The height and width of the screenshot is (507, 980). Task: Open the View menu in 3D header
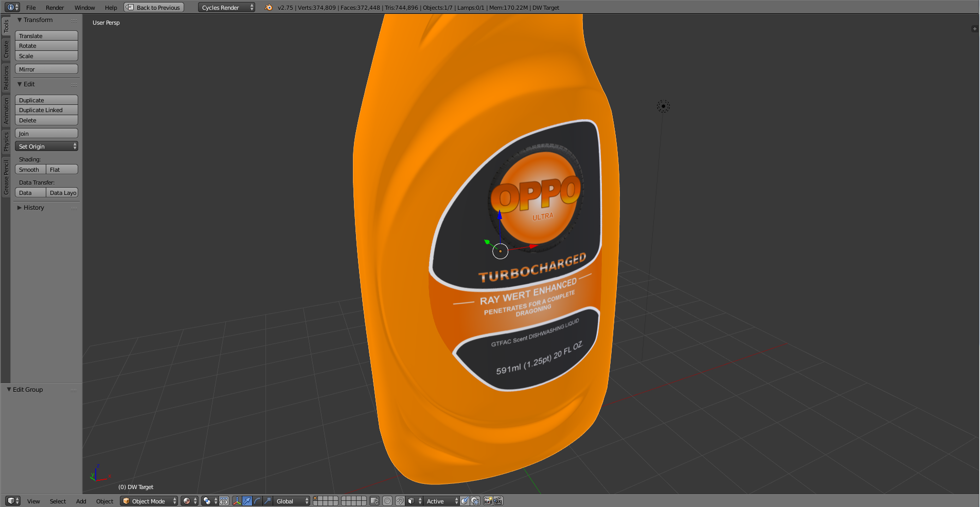[x=33, y=501]
